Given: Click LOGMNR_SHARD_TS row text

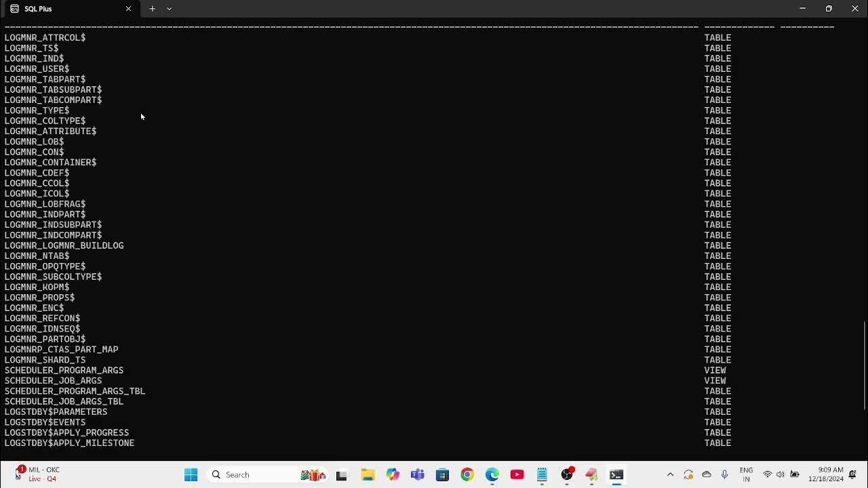Looking at the screenshot, I should [x=45, y=360].
